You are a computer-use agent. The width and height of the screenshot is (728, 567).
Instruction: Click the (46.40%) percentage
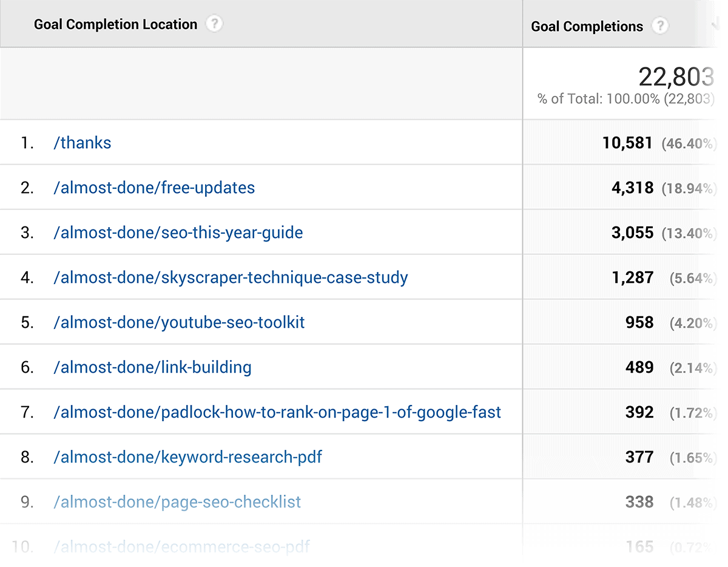tap(689, 143)
